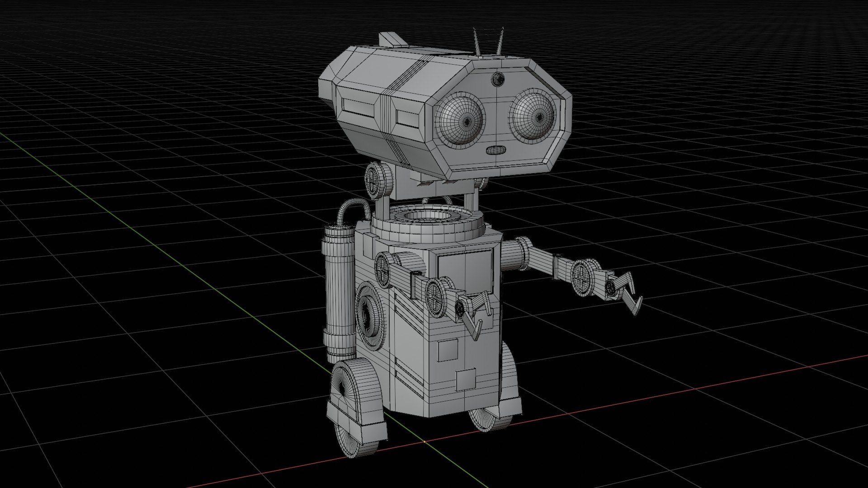Select the rectangular chest screen panel

tap(465, 272)
